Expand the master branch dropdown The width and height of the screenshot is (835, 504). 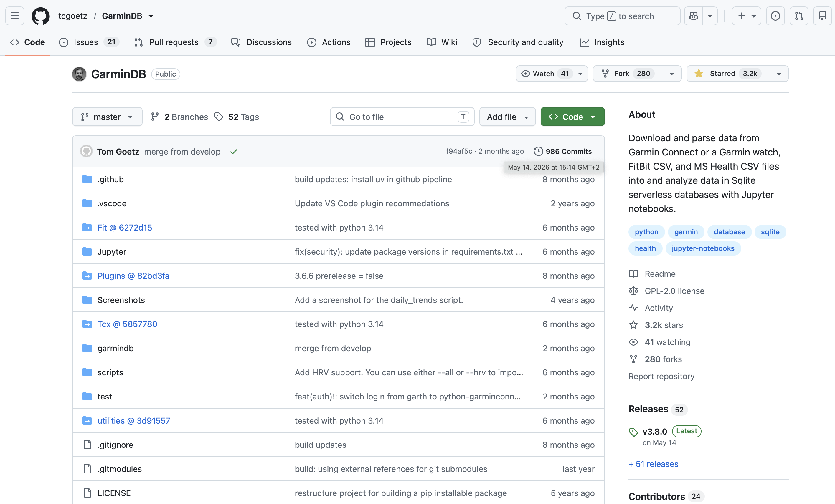pyautogui.click(x=107, y=117)
